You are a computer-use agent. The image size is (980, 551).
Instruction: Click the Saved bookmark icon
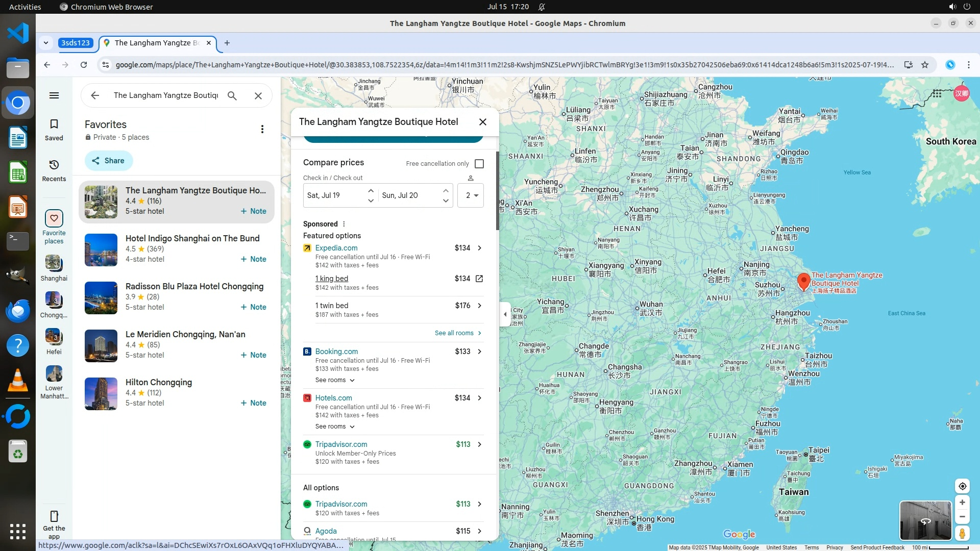click(x=54, y=124)
